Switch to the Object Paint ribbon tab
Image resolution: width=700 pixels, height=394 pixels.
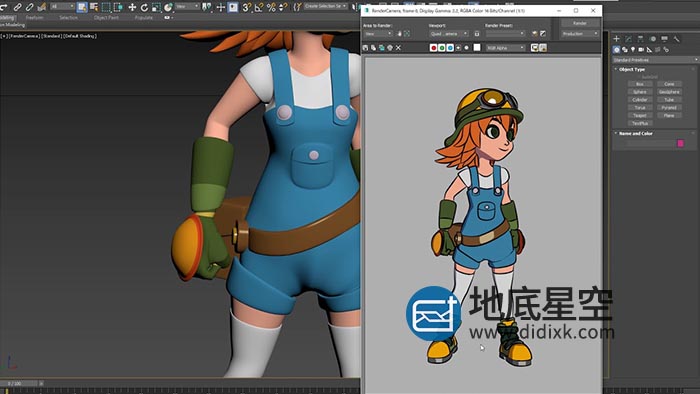[x=106, y=18]
